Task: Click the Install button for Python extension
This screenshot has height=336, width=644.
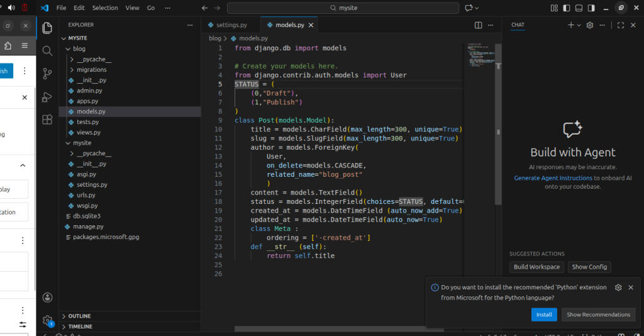Action: [x=544, y=315]
